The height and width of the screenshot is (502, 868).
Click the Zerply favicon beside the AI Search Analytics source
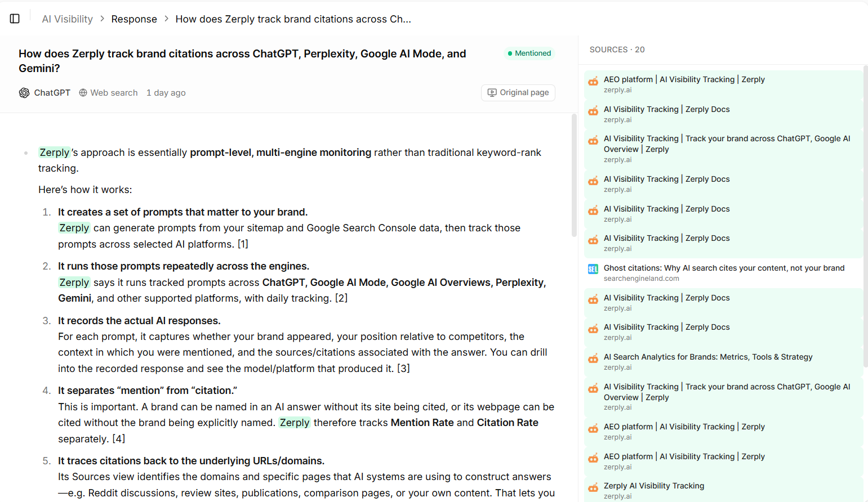(x=593, y=358)
